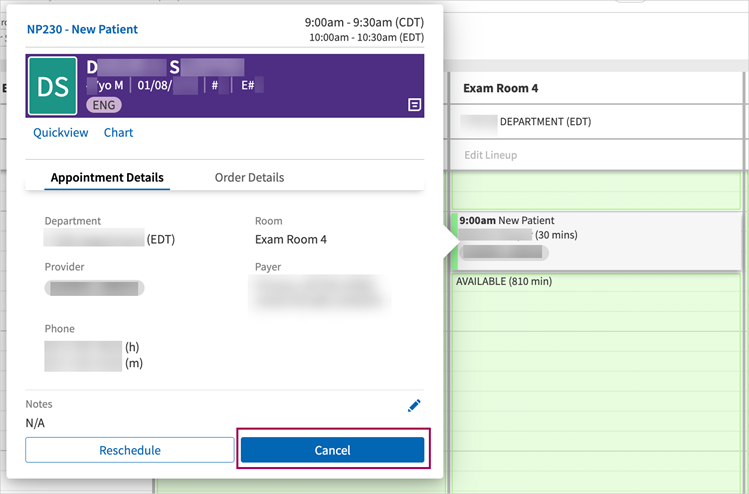This screenshot has height=494, width=749.
Task: Open the patient note icon in banner
Action: coord(414,105)
